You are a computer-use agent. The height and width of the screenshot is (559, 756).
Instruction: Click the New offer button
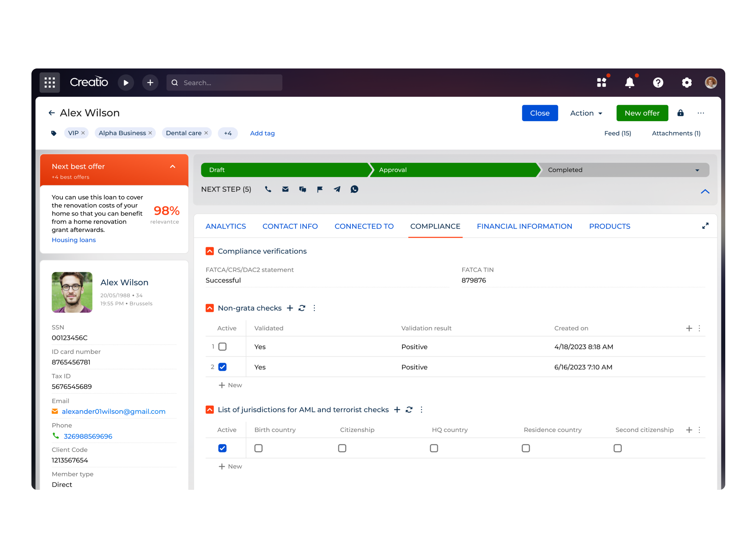point(642,113)
